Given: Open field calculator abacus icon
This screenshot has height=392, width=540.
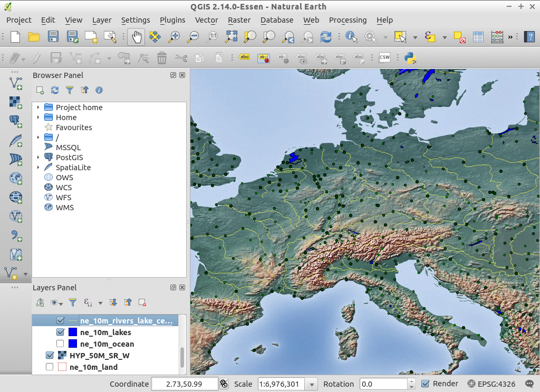Looking at the screenshot, I should coord(497,36).
